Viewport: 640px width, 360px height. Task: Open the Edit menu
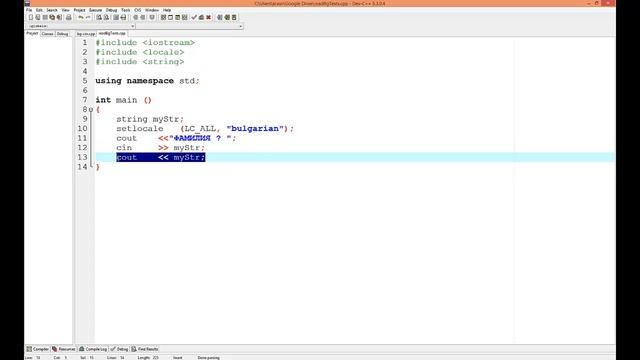point(39,10)
